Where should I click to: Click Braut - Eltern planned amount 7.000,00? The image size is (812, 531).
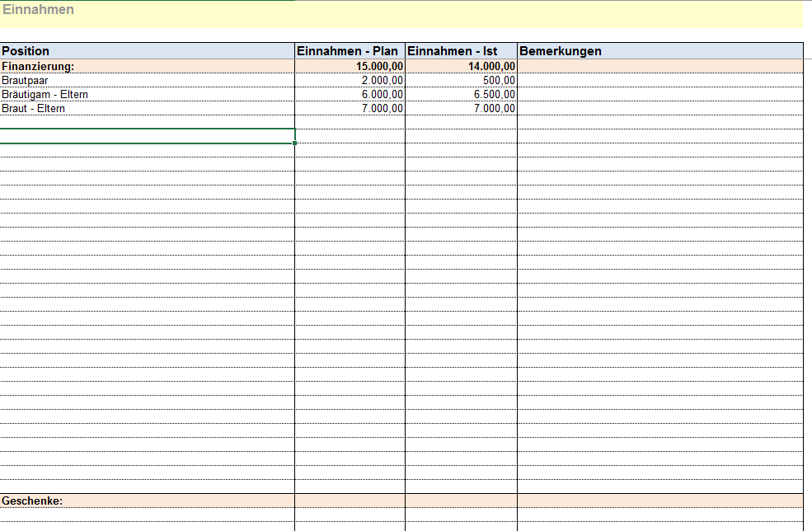[x=350, y=108]
